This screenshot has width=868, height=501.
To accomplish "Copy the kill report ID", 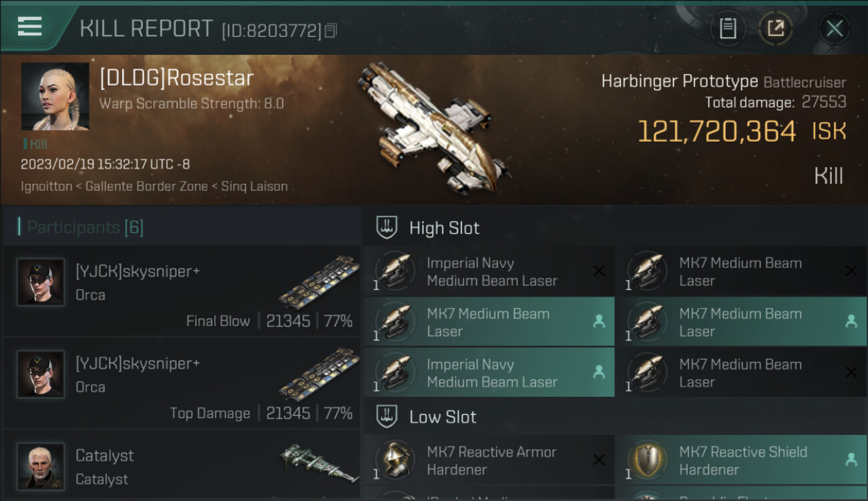I will pyautogui.click(x=331, y=30).
